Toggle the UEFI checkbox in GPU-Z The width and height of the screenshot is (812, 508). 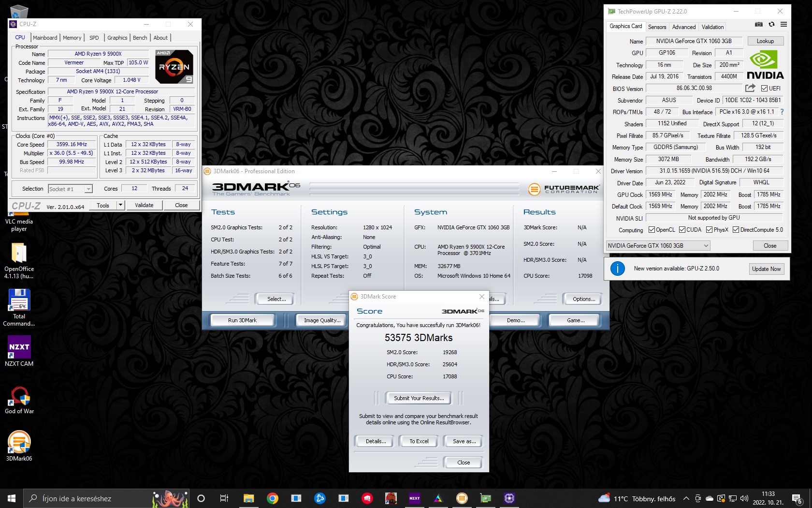pos(764,88)
